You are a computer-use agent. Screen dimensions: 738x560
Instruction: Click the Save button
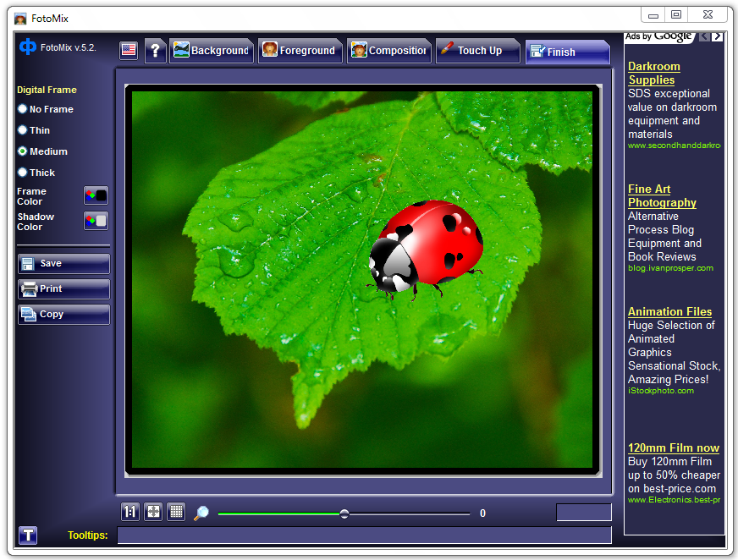coord(64,264)
